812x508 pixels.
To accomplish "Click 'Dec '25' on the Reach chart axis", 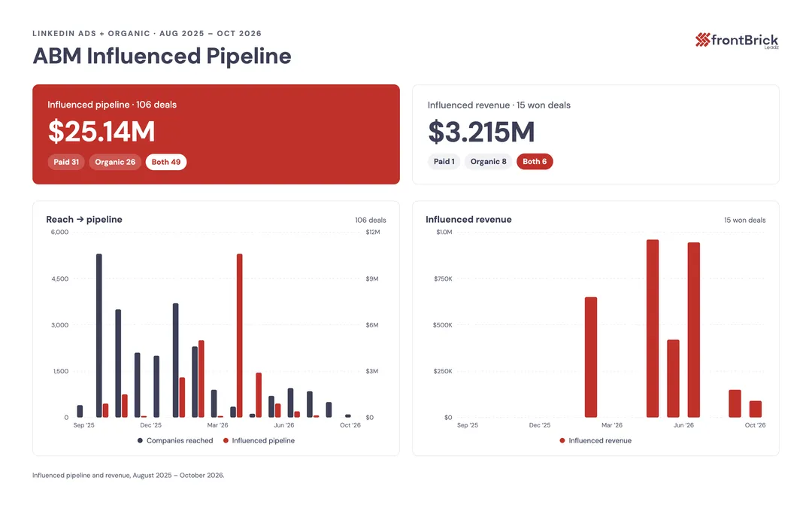I will [150, 425].
